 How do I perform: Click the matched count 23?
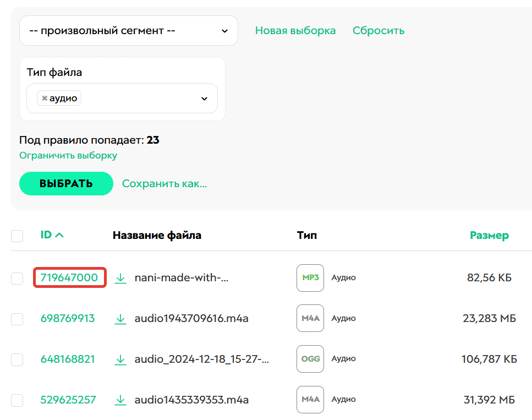point(153,140)
